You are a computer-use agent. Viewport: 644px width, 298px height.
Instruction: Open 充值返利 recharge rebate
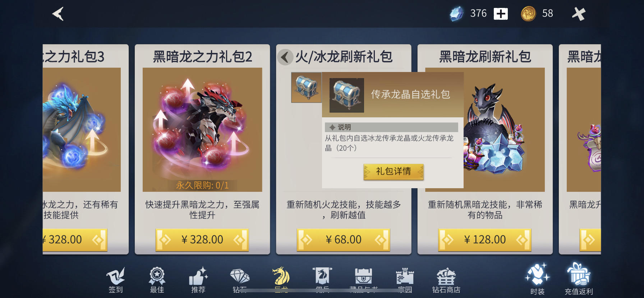pos(579,279)
